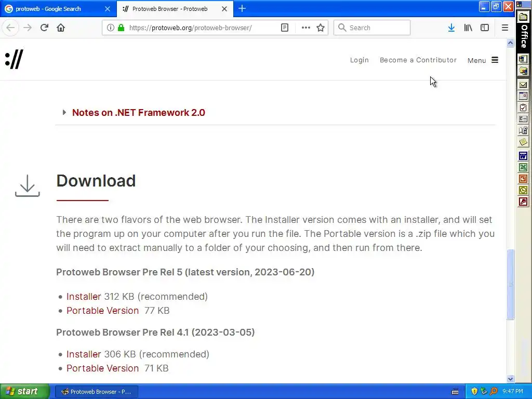
Task: Close the protoweb Google Search tab
Action: click(108, 9)
